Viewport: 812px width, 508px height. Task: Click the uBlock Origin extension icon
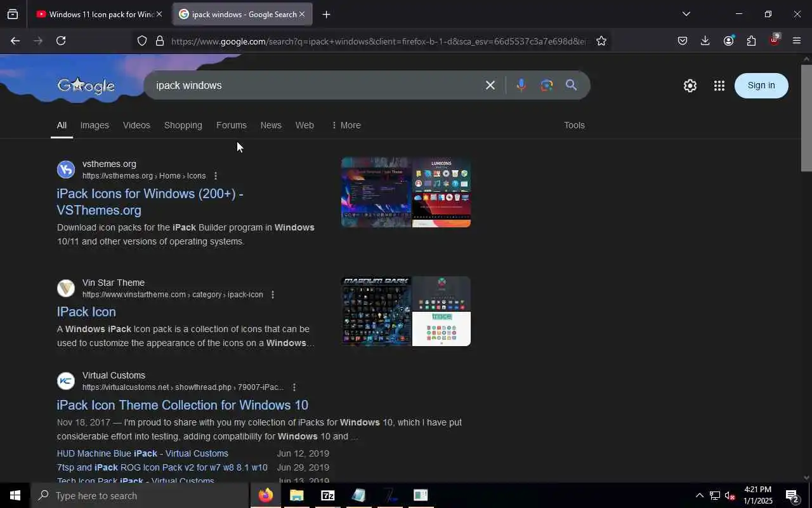(774, 40)
